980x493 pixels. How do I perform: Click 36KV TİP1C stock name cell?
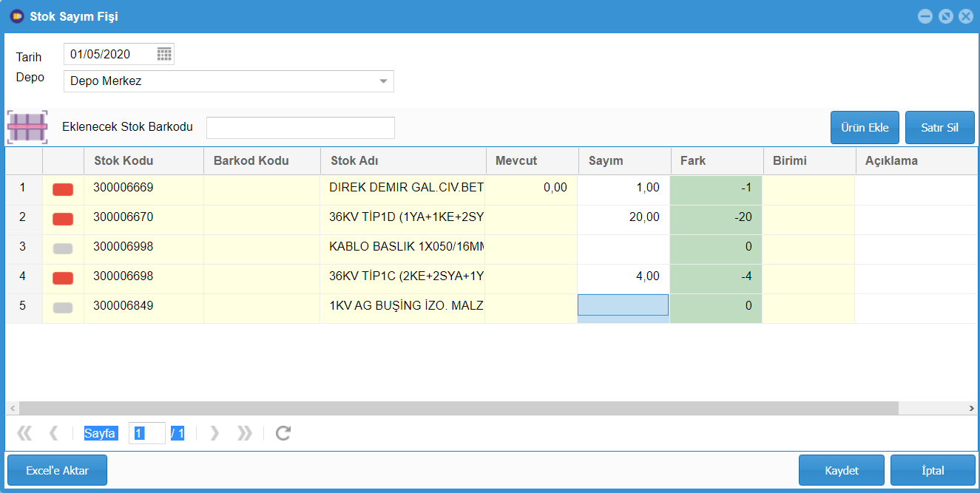pyautogui.click(x=403, y=279)
